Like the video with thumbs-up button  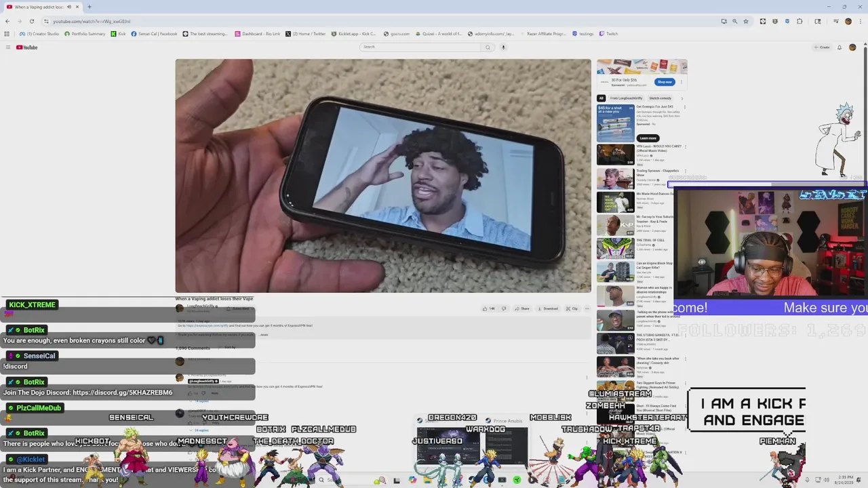click(488, 308)
